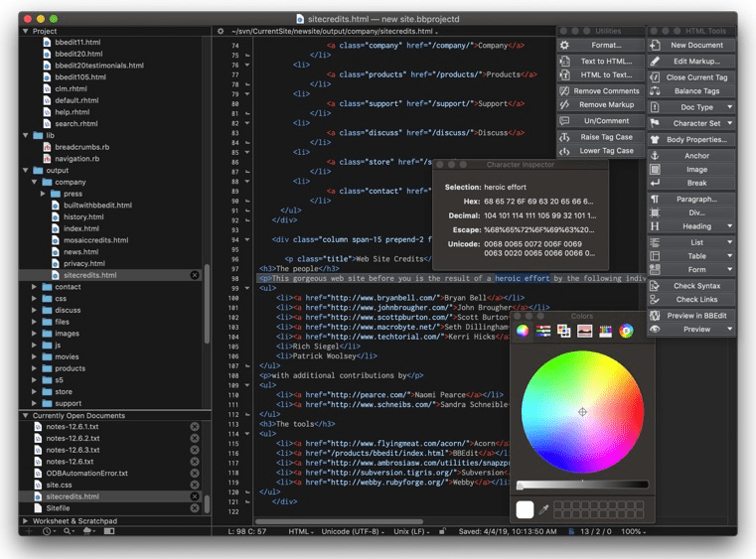Screen dimensions: 756x559
Task: Click the Remove Comments icon in Utilities
Action: point(564,90)
